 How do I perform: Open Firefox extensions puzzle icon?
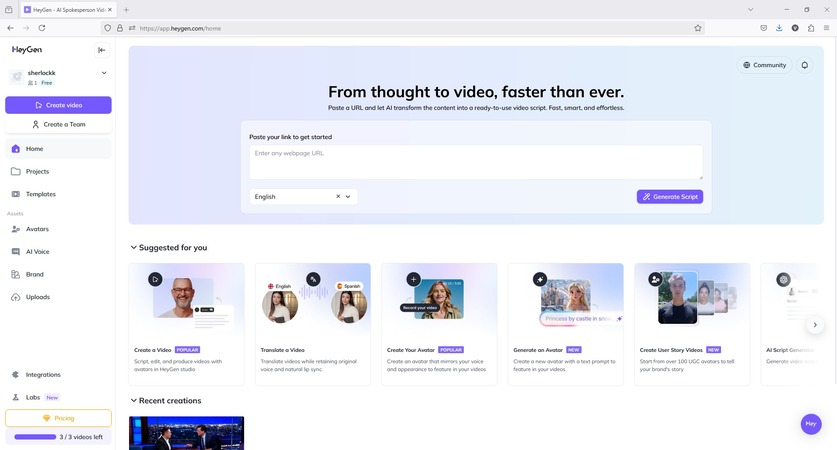click(811, 28)
